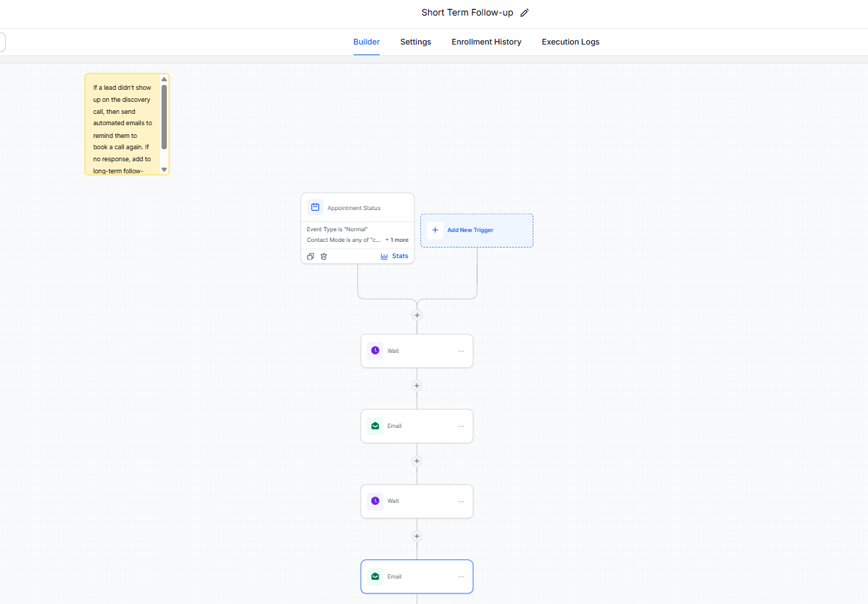868x604 pixels.
Task: Switch to the Builder tab
Action: pyautogui.click(x=366, y=42)
